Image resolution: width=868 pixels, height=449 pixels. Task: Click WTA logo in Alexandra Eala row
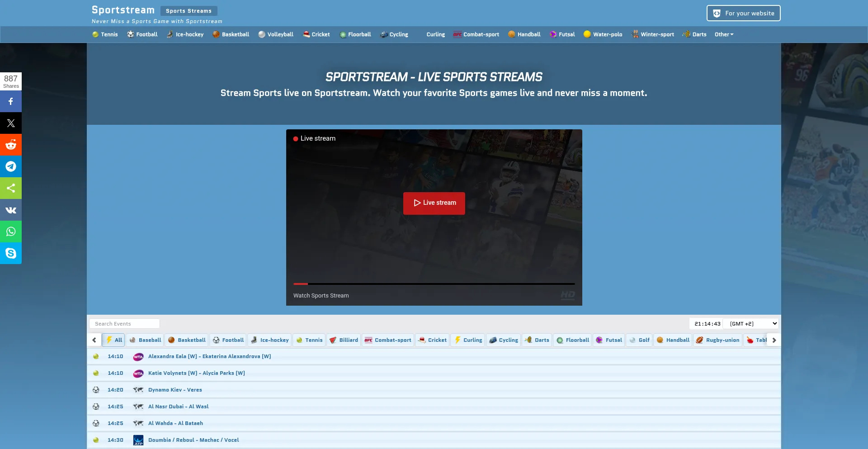(138, 357)
